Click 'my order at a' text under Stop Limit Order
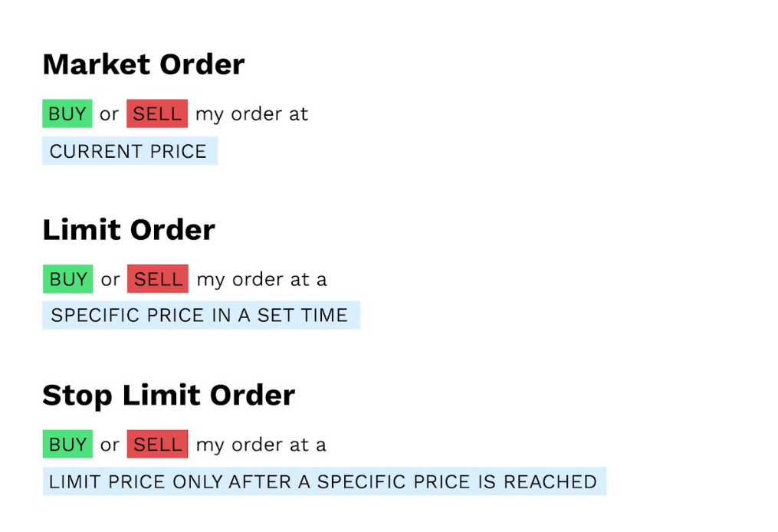This screenshot has height=532, width=778. (x=261, y=445)
